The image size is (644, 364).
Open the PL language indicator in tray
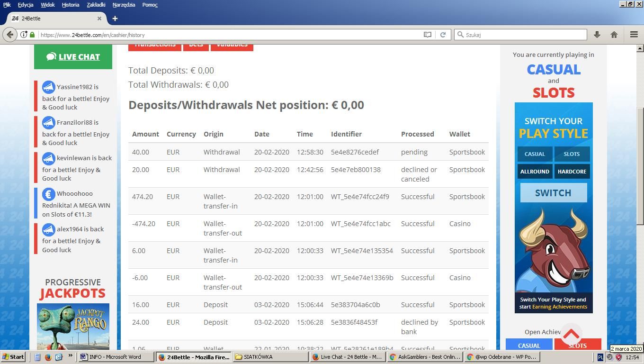tap(600, 357)
